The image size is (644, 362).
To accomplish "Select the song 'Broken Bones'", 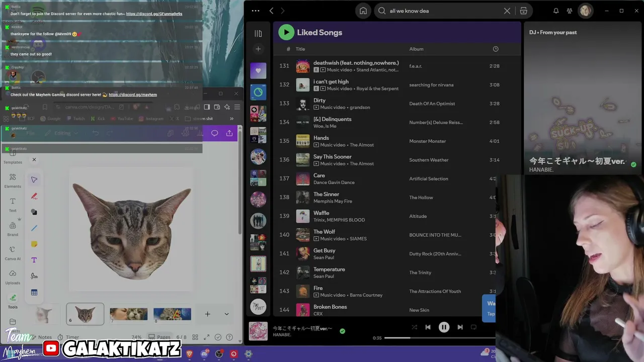I will tap(330, 307).
